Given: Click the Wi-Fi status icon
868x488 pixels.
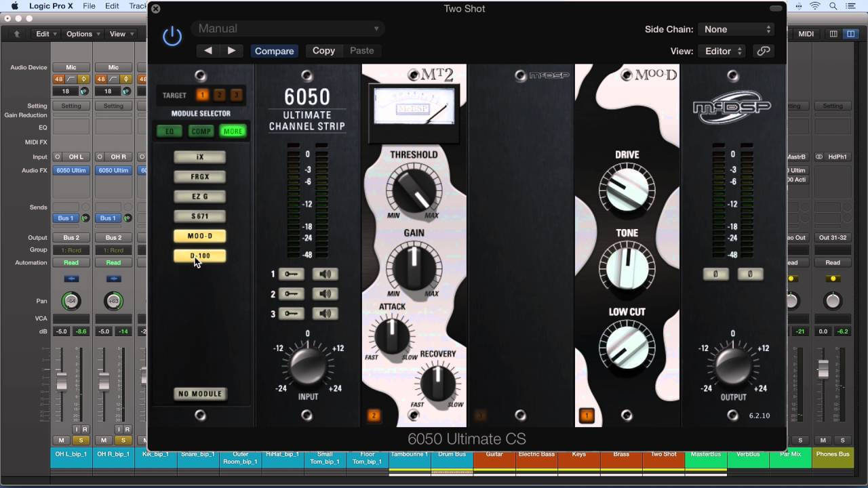Looking at the screenshot, I should (x=814, y=6).
